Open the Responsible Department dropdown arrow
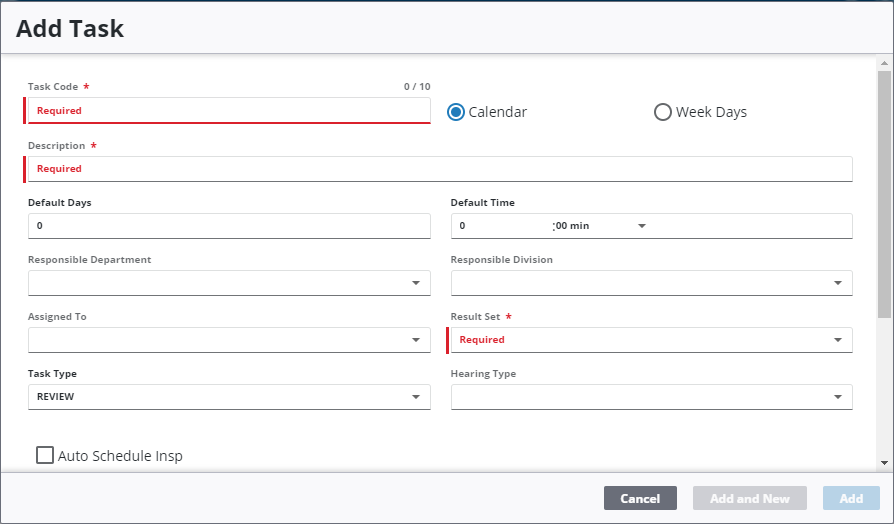The height and width of the screenshot is (524, 894). (x=416, y=283)
